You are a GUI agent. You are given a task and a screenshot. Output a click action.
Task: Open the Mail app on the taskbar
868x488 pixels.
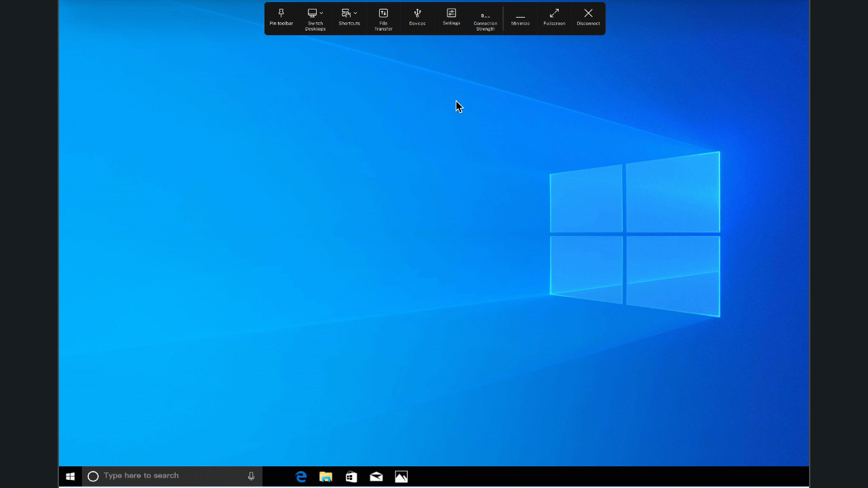376,476
